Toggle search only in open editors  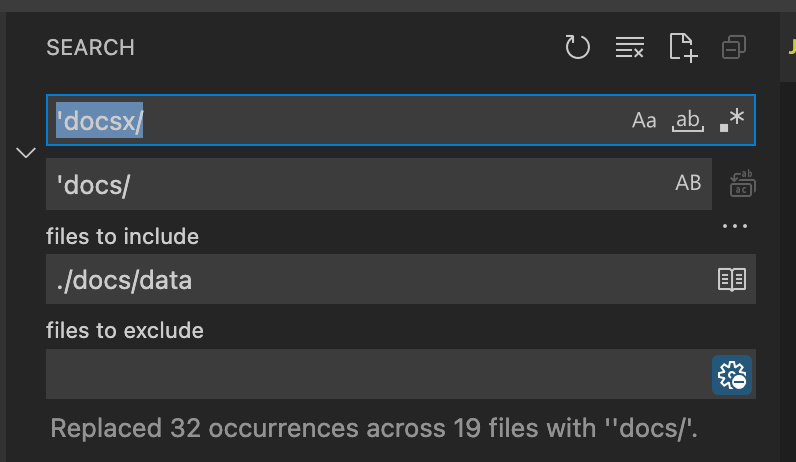click(732, 279)
